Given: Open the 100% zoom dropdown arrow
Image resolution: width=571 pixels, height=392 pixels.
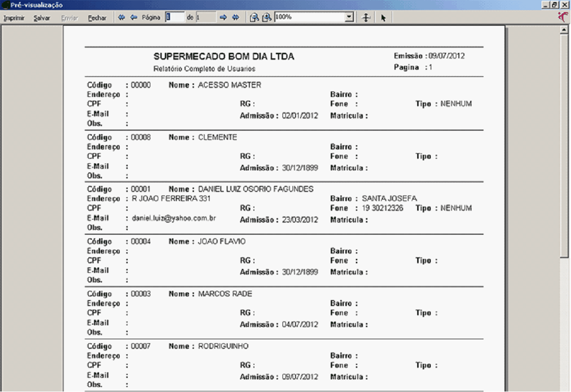Looking at the screenshot, I should pos(350,18).
